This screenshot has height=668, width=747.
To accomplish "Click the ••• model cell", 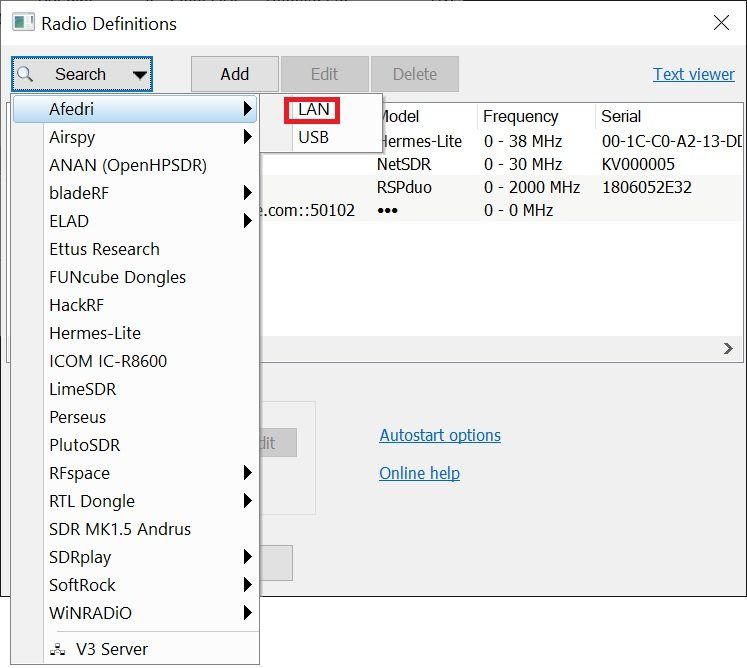I will (x=387, y=210).
